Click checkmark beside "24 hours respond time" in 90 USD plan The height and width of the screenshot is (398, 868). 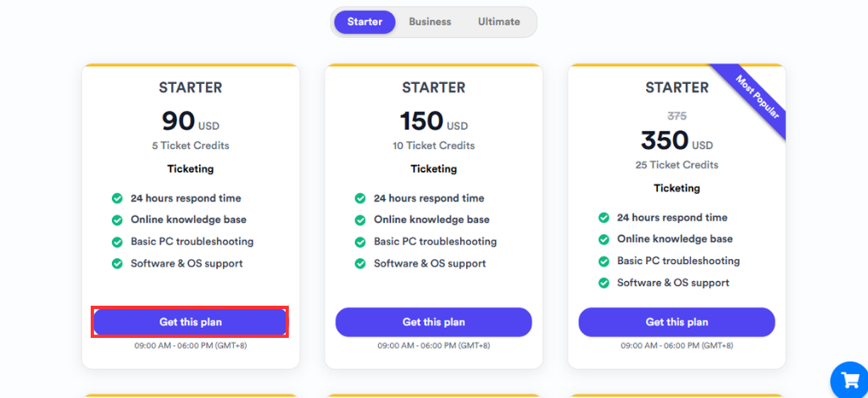117,198
